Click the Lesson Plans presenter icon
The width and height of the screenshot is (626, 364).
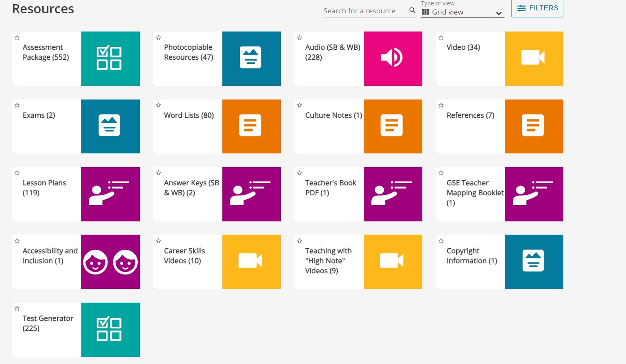[x=110, y=194]
